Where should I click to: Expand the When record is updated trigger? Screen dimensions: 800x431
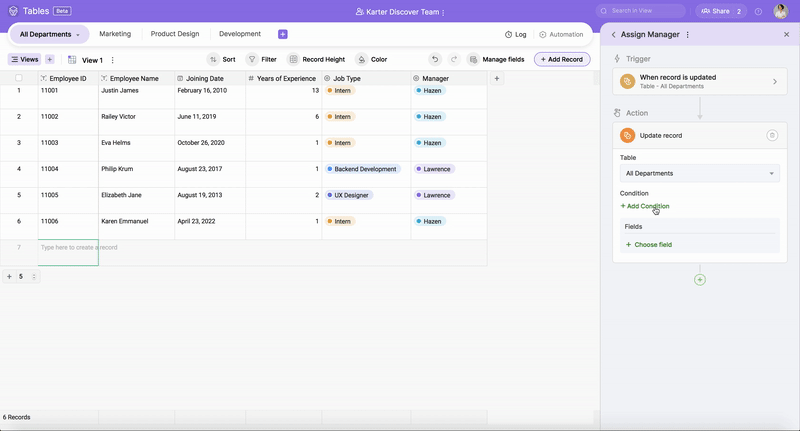(x=774, y=82)
